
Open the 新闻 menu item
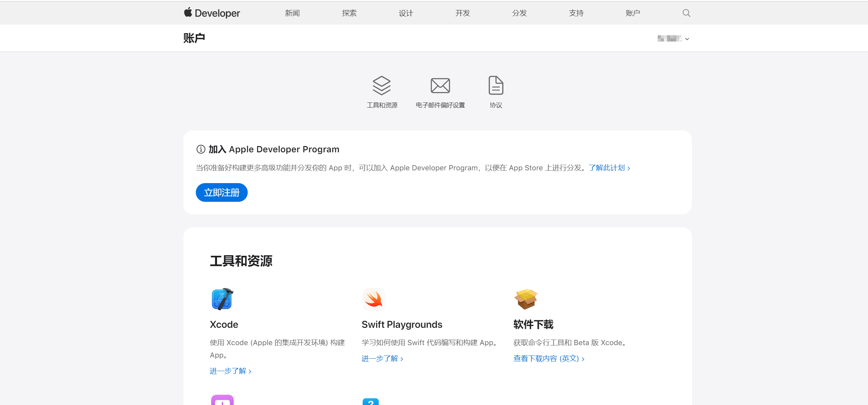pos(292,13)
